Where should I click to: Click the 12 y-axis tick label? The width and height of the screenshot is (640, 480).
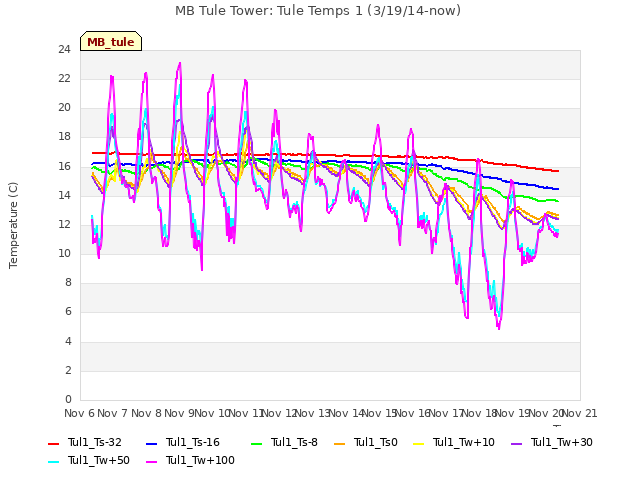pos(64,224)
